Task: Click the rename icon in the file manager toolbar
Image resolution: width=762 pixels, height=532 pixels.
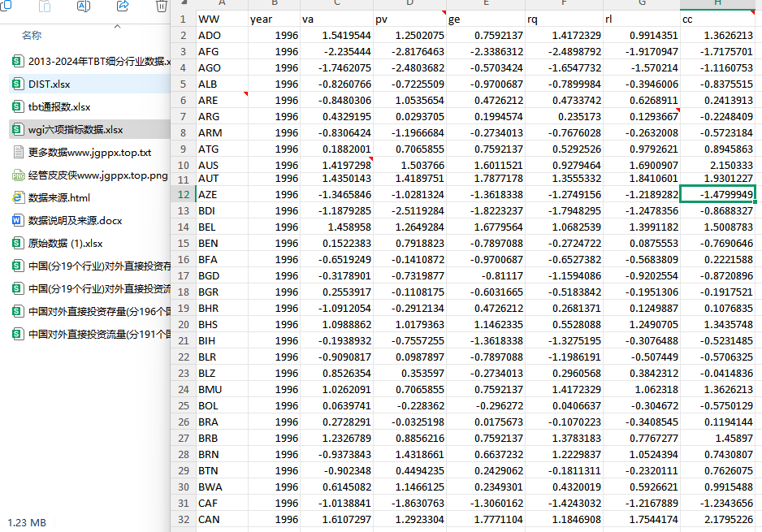Action: tap(84, 6)
